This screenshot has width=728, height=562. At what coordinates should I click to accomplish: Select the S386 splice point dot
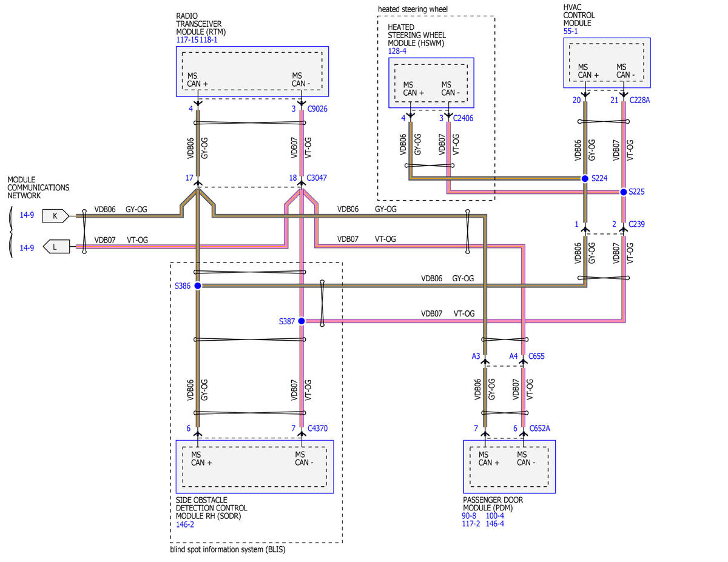click(197, 286)
